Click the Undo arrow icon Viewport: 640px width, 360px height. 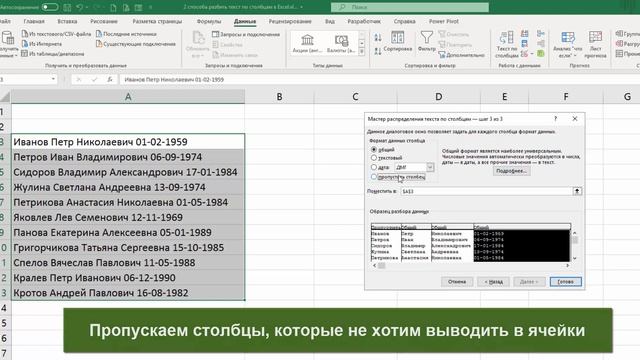click(80, 7)
